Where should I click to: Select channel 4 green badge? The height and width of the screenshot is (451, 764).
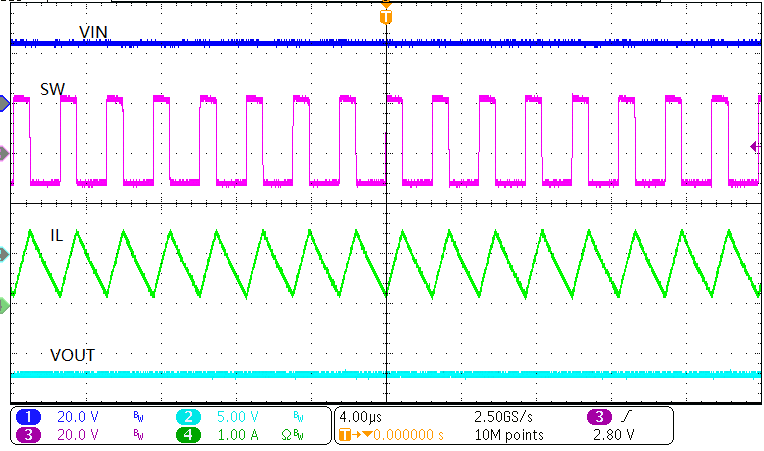coord(188,434)
